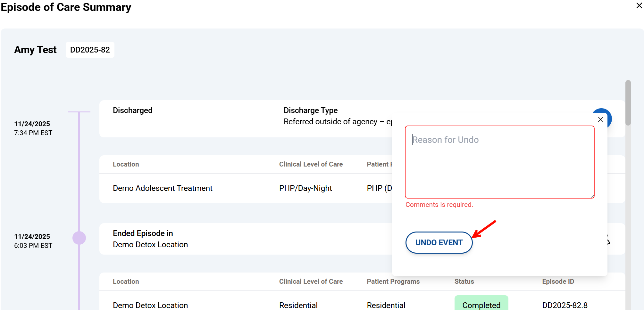Select the Ended Episode in Demo Detox event
The height and width of the screenshot is (310, 644).
[x=150, y=239]
